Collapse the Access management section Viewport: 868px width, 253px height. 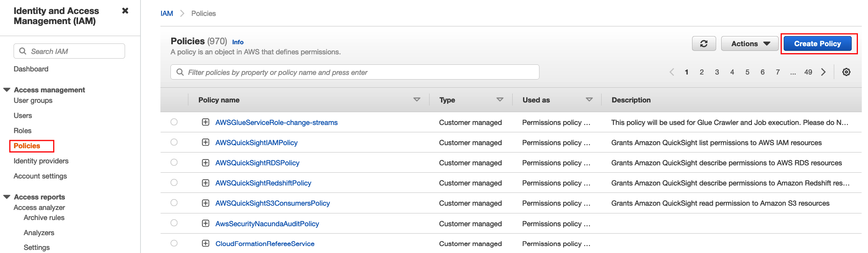pos(7,90)
